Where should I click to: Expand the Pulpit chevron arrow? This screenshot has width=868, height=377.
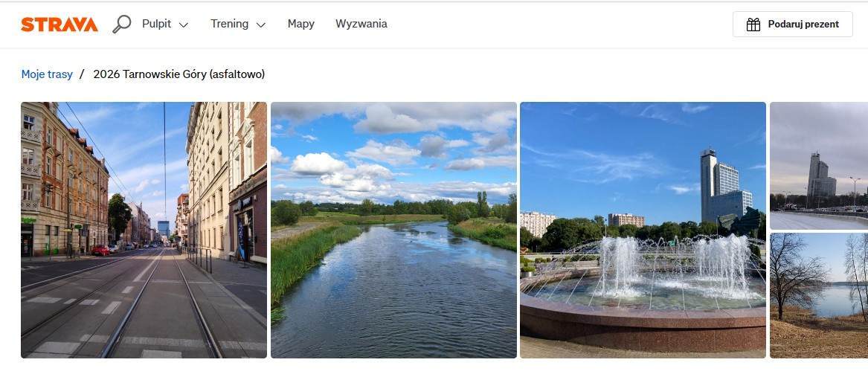pos(184,25)
